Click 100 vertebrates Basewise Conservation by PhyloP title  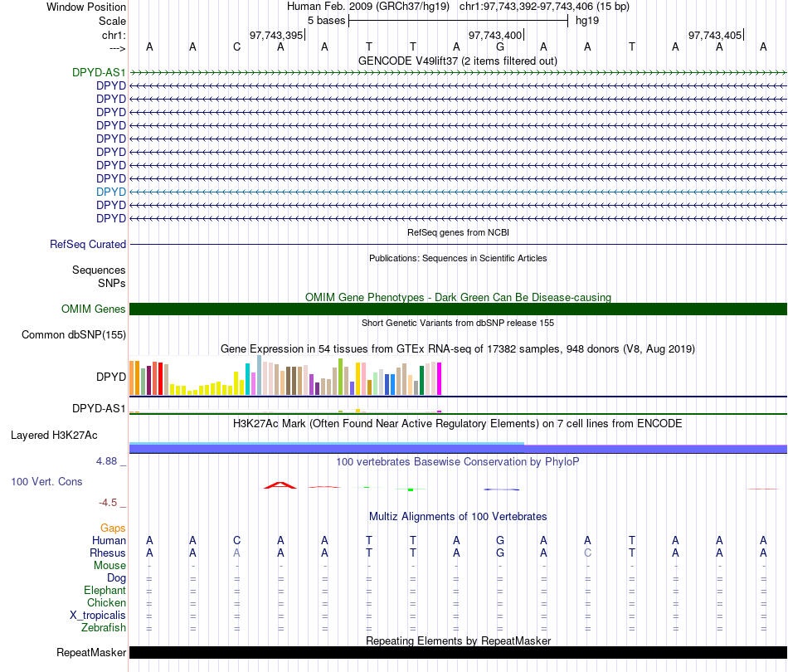(x=458, y=461)
